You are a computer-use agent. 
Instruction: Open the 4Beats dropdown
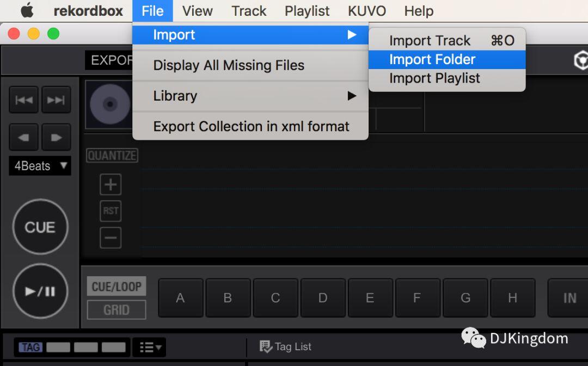coord(40,165)
